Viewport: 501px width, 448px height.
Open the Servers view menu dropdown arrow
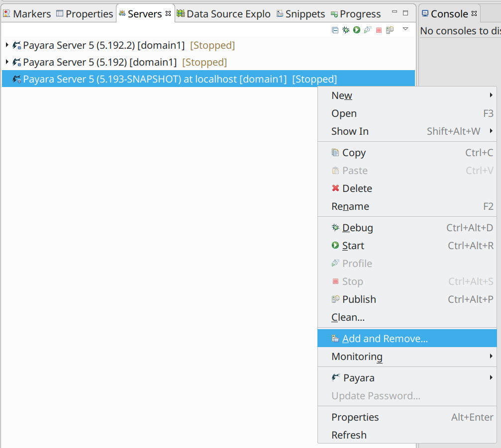tap(405, 29)
